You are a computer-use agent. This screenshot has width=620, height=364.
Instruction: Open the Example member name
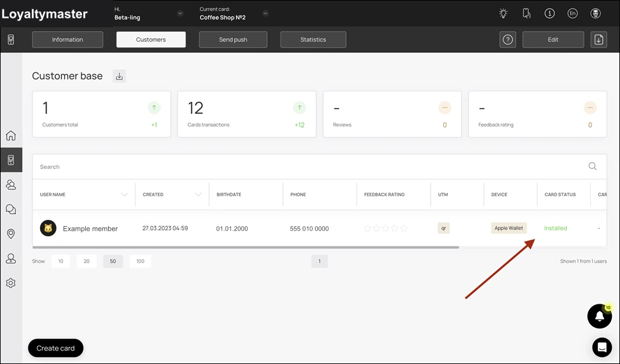pyautogui.click(x=90, y=229)
